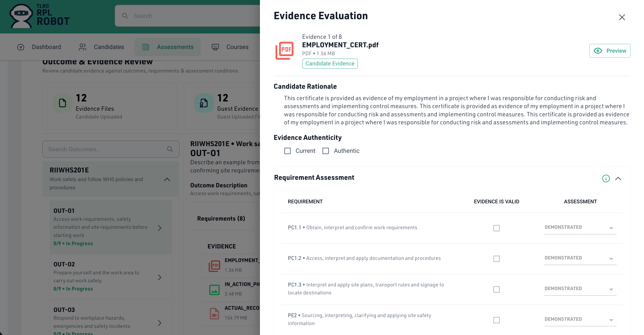
Task: Click the EMPLOYMENT_ PDF icon in evidence list
Action: 214,266
